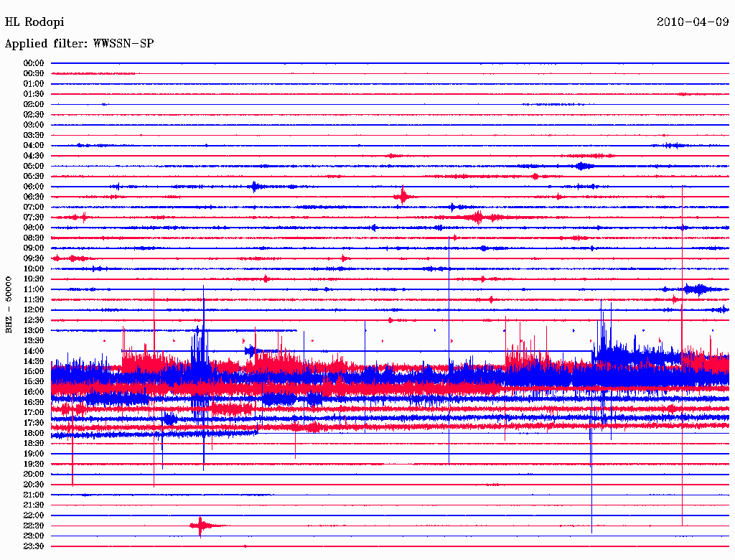Select the 05:30 time label
The image size is (735, 560).
[x=34, y=177]
